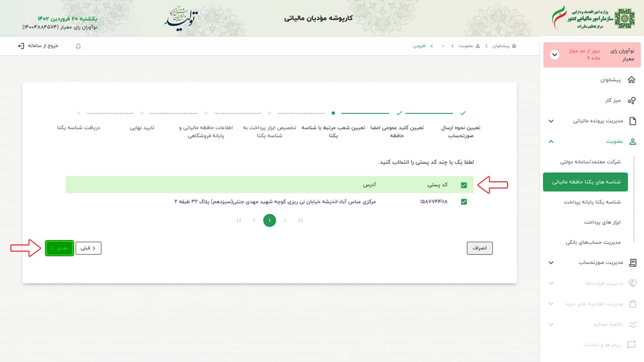Click step label 'دریافت شناسه یکتا'
The image size is (644, 362).
click(78, 128)
